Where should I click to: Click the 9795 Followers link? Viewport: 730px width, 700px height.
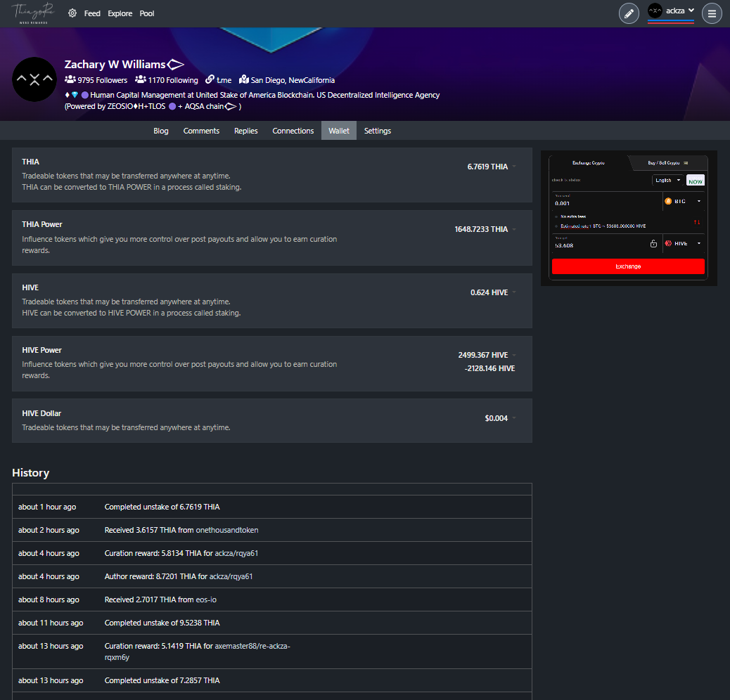point(103,80)
